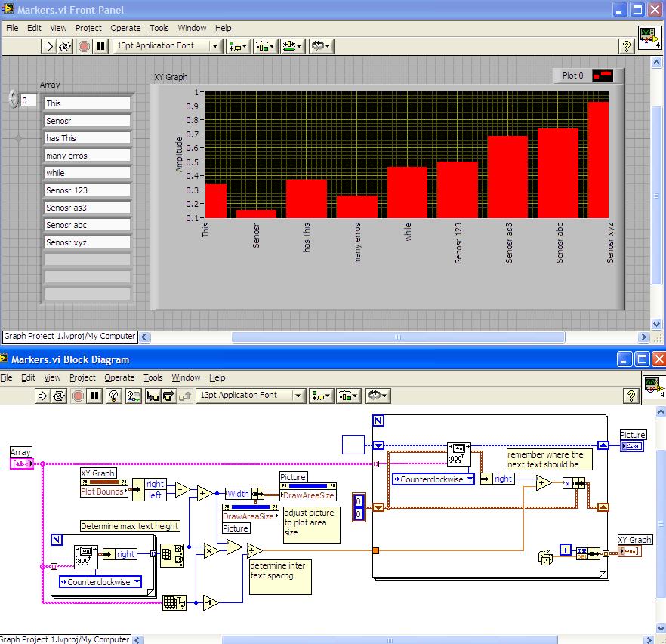Screen dimensions: 666x644
Task: Click Run arrow in Block Diagram toolbar
Action: coord(42,396)
